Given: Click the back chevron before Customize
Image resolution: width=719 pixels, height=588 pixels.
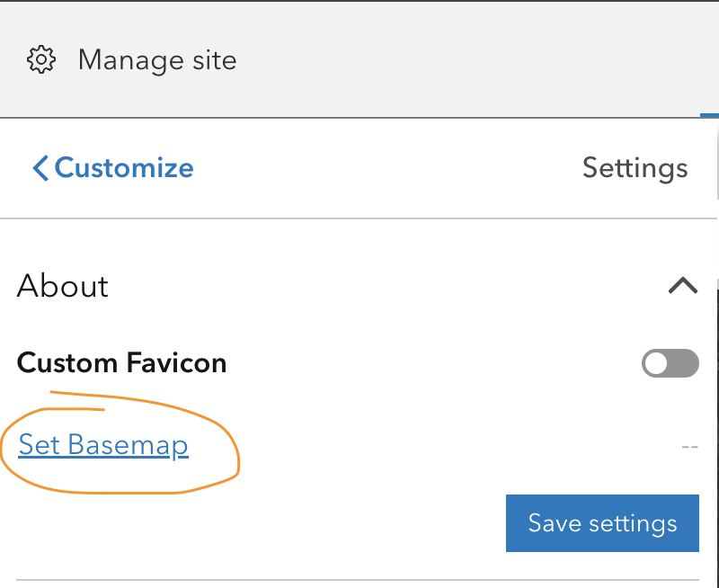Looking at the screenshot, I should (40, 168).
